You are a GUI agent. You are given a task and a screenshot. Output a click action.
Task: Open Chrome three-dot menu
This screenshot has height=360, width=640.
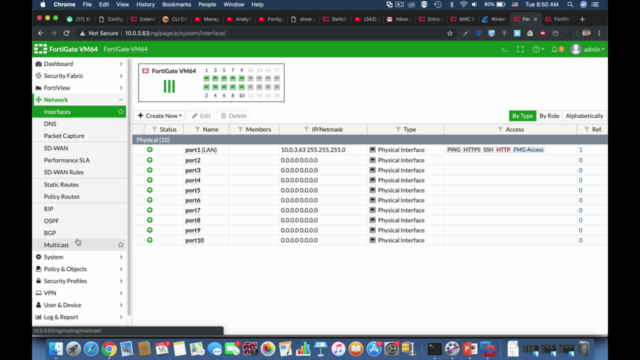[x=599, y=33]
